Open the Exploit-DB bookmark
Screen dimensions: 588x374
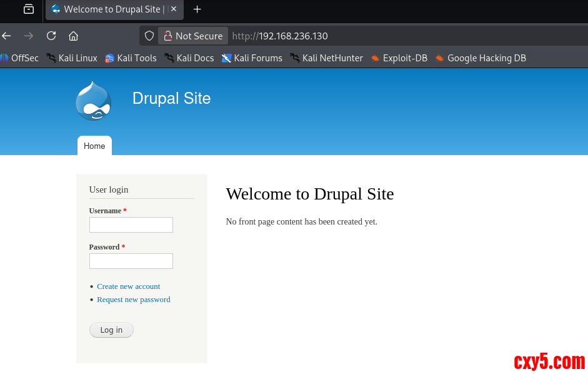[399, 58]
